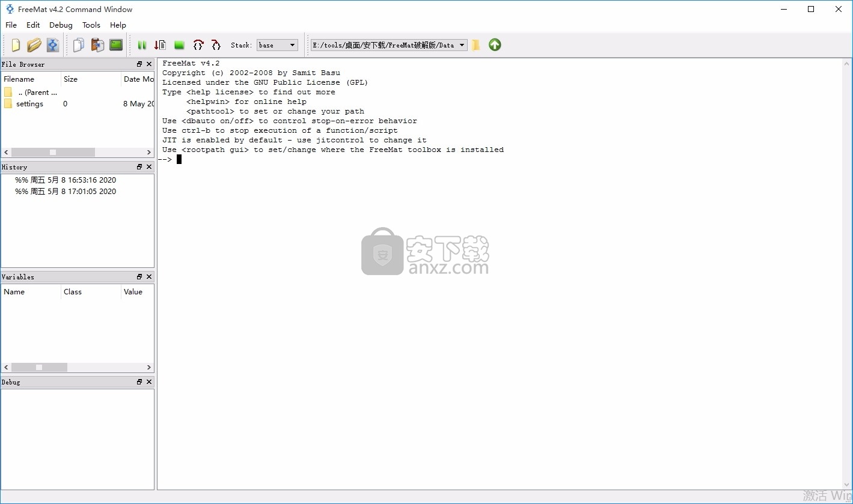This screenshot has height=504, width=853.
Task: Sort file list by Filename column
Action: click(x=31, y=79)
